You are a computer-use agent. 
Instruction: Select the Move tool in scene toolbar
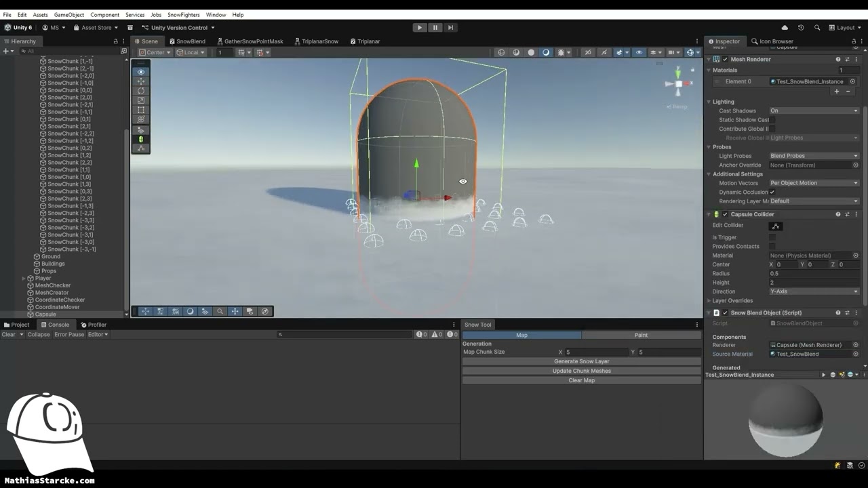click(x=141, y=81)
